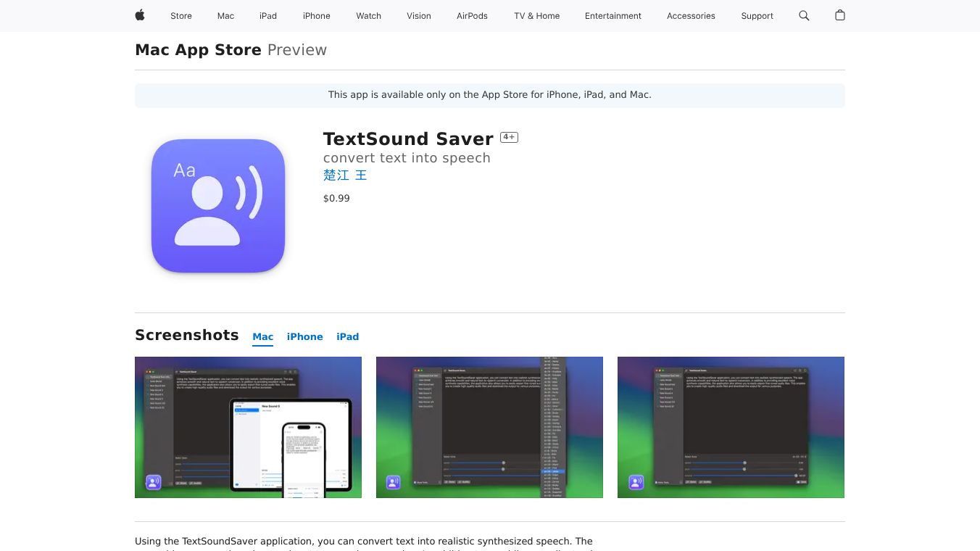Screen dimensions: 980x551
Task: Open the TV & Home menu
Action: click(537, 16)
